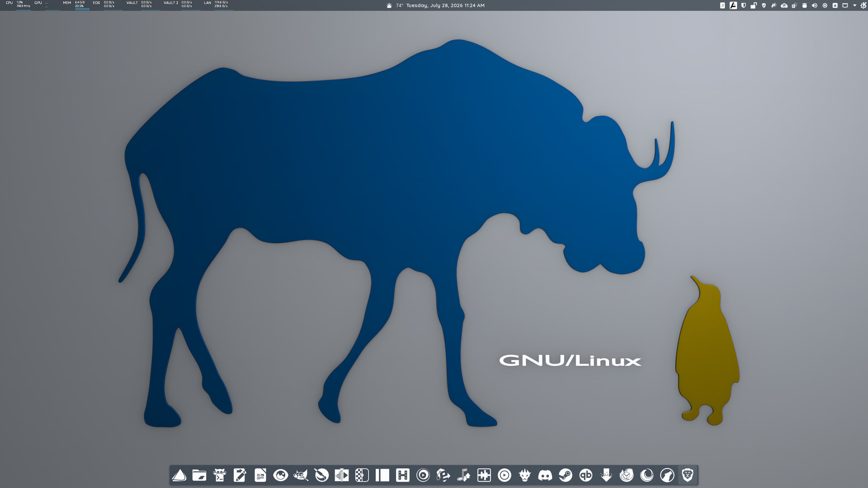Open the download arrow icon in dock
Image resolution: width=868 pixels, height=488 pixels.
606,475
